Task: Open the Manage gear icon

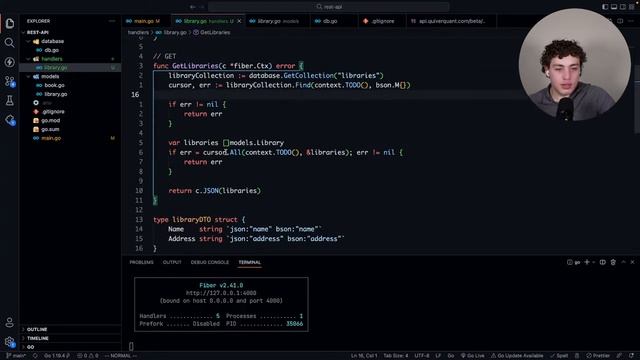Action: 9,342
